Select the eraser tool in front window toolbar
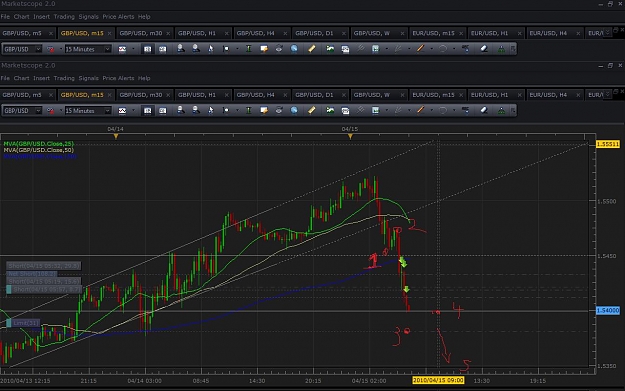Image resolution: width=625 pixels, height=391 pixels. [x=484, y=110]
